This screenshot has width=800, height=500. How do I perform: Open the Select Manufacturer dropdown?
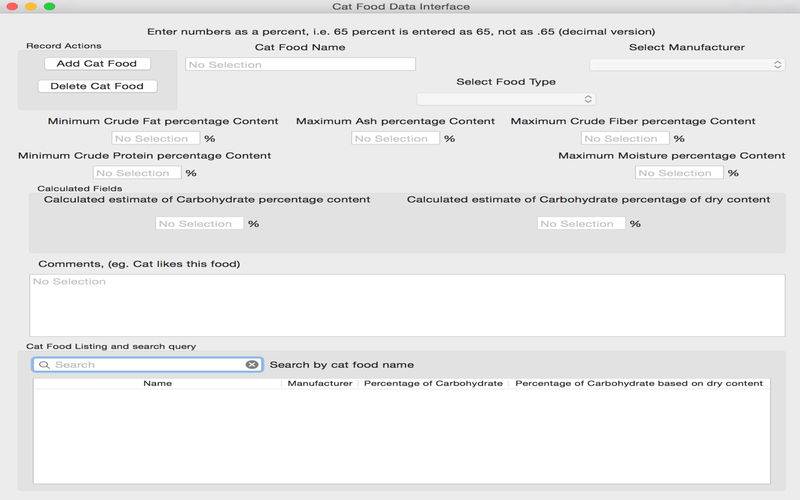coord(687,65)
